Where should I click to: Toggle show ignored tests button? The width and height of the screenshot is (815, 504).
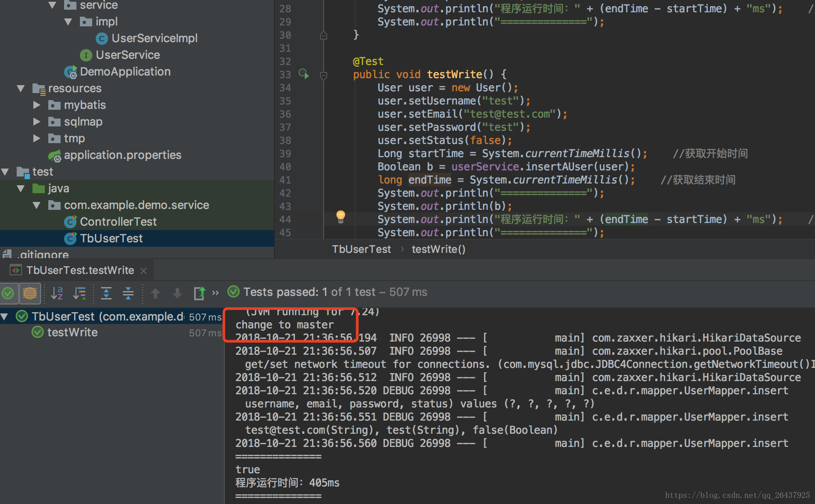(30, 293)
